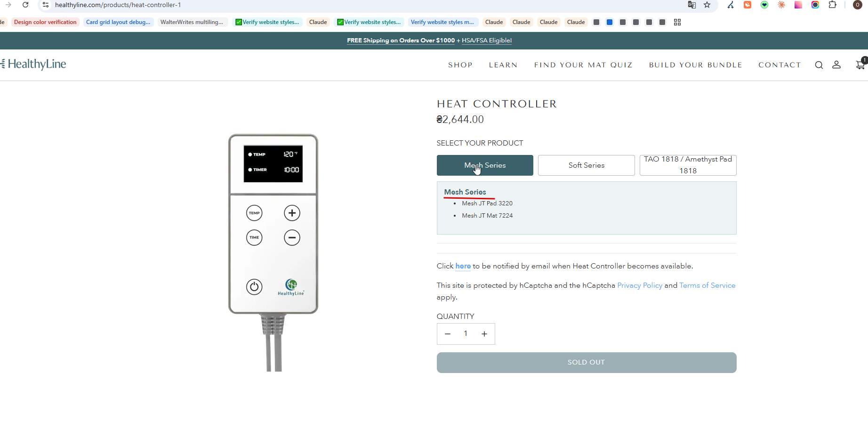
Task: Open the Extensions puzzle-piece menu
Action: click(833, 5)
